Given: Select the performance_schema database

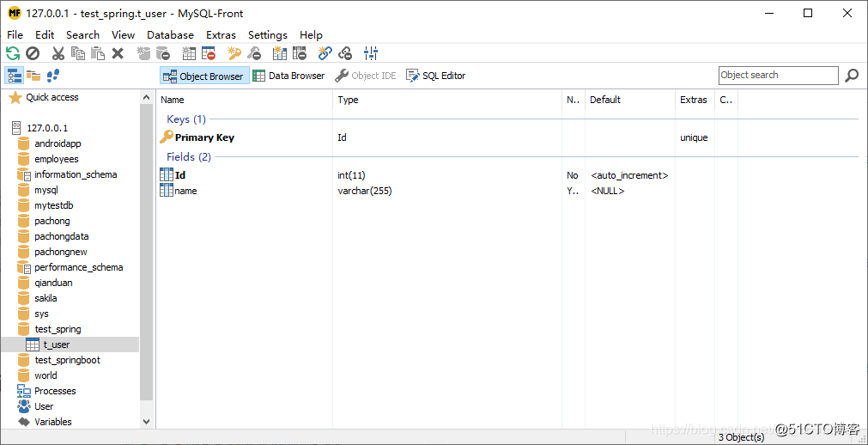Looking at the screenshot, I should pos(79,268).
